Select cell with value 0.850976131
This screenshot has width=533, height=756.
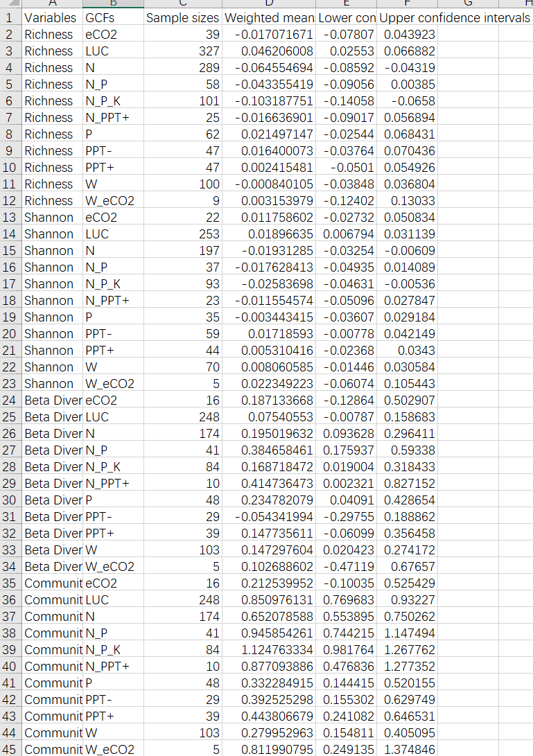pos(269,600)
